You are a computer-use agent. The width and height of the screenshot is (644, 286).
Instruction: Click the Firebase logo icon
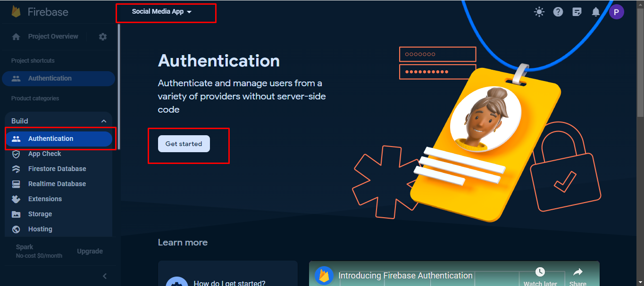(17, 11)
